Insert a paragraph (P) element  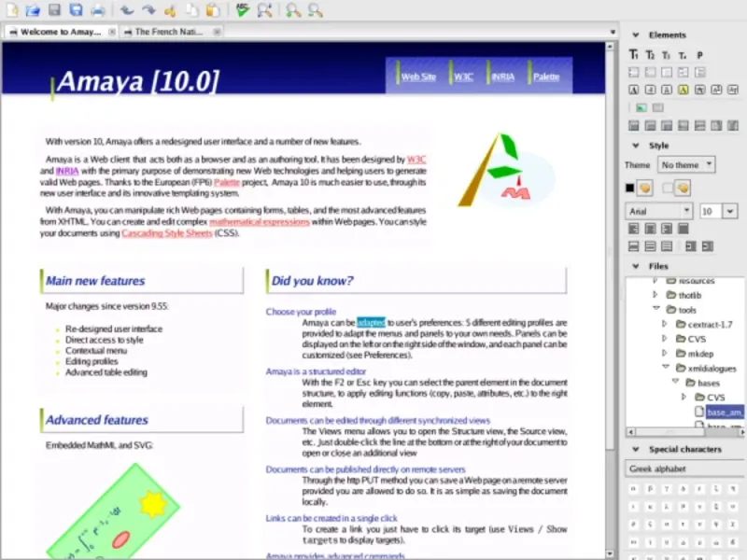coord(699,55)
